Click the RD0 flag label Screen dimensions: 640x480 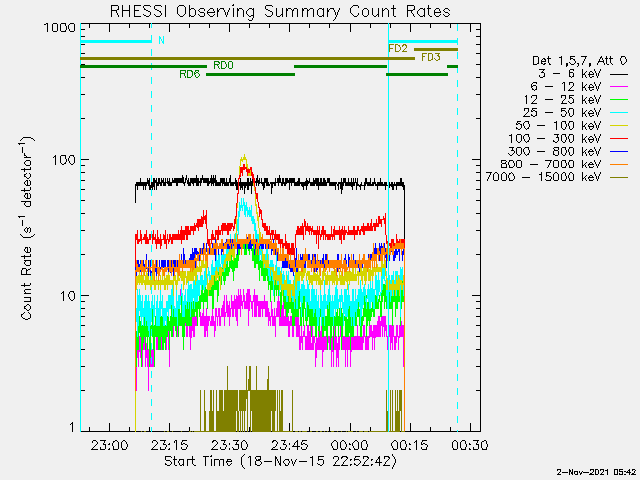coord(223,66)
